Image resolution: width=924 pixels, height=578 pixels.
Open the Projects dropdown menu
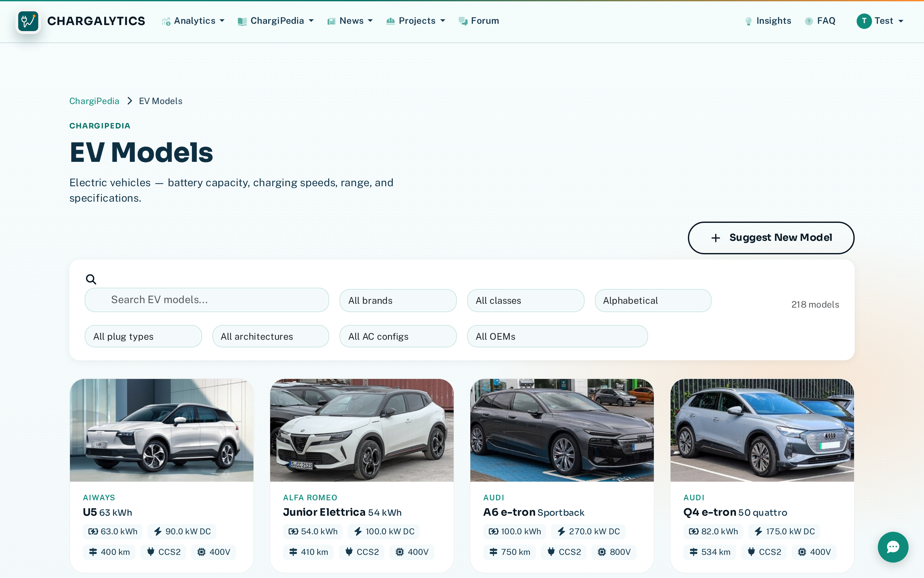pyautogui.click(x=416, y=21)
